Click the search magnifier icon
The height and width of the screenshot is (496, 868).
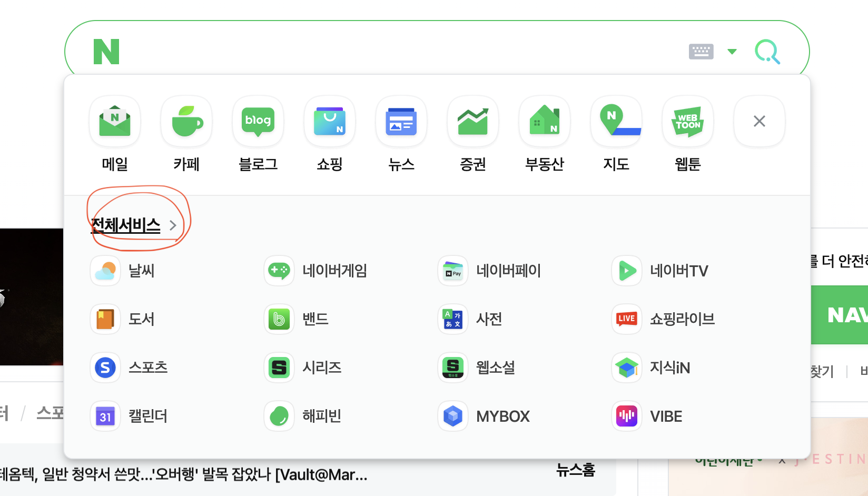tap(767, 52)
